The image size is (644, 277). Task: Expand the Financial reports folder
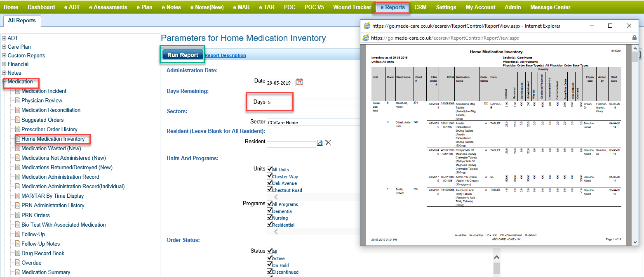pyautogui.click(x=4, y=64)
